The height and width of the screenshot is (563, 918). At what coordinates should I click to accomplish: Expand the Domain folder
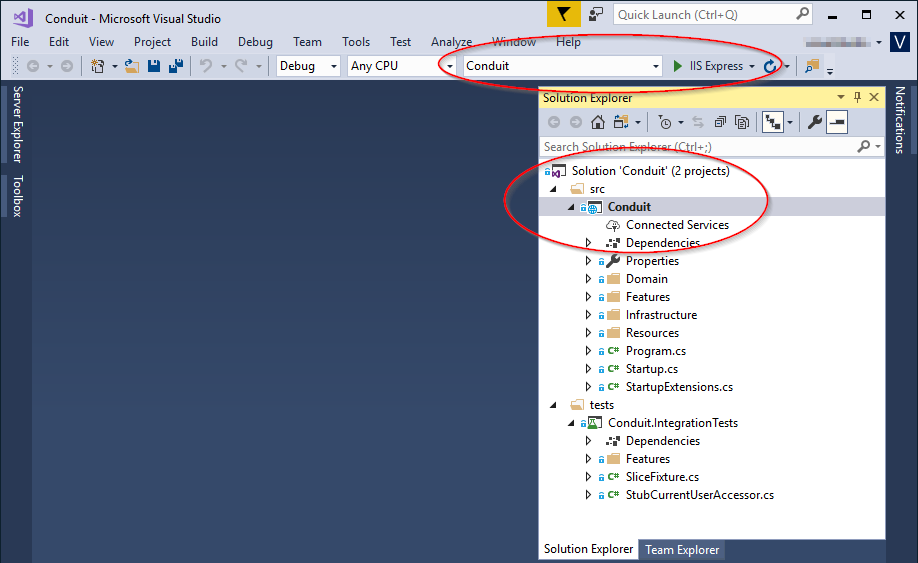588,279
